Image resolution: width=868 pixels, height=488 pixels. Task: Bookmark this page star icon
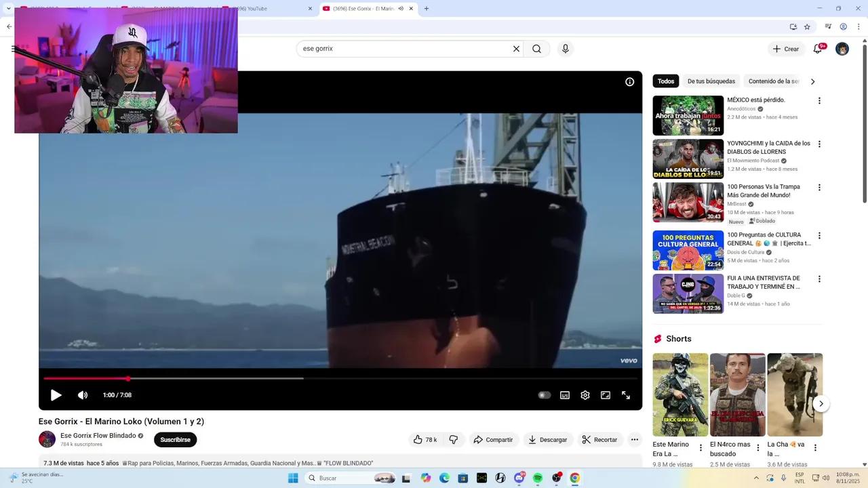807,27
